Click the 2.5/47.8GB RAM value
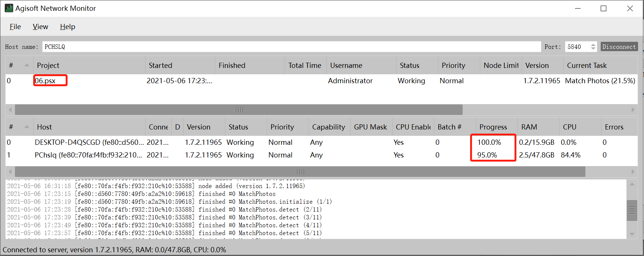 coord(537,155)
